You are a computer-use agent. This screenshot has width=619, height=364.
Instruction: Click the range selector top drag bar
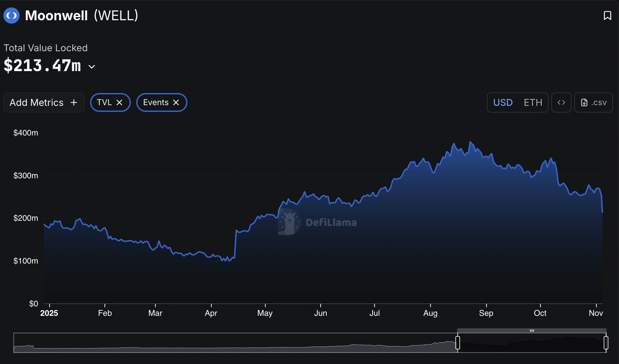click(x=532, y=331)
